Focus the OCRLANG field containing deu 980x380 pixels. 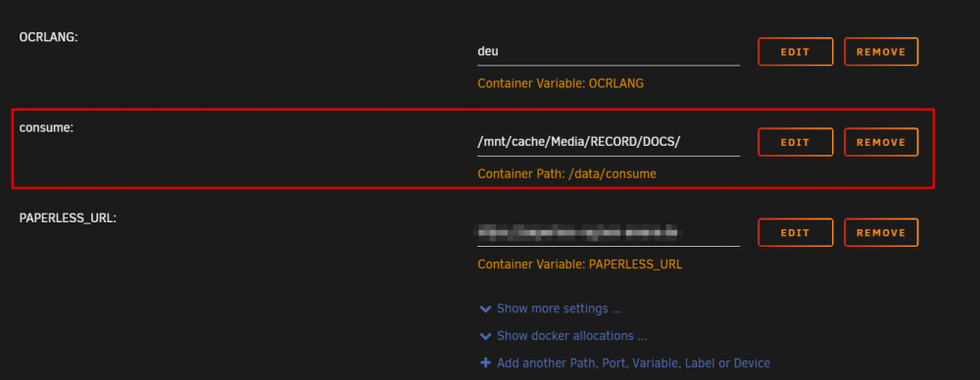pos(609,51)
